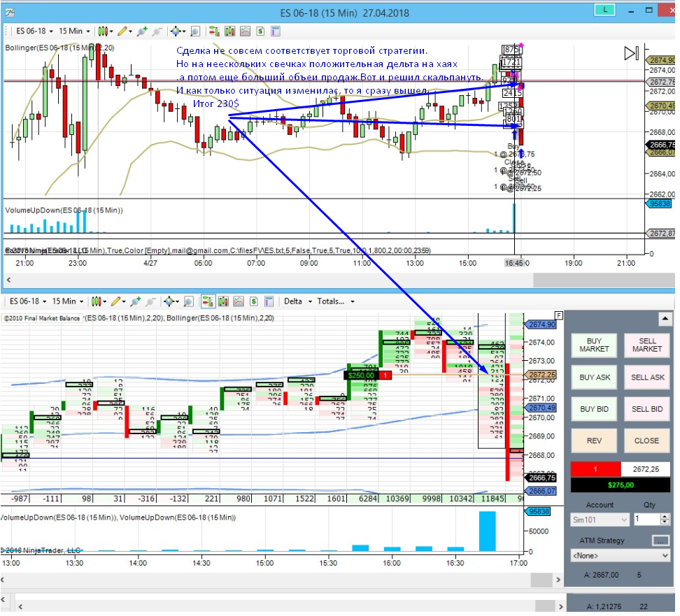Click the 16:45 time marker on top chart

[514, 263]
